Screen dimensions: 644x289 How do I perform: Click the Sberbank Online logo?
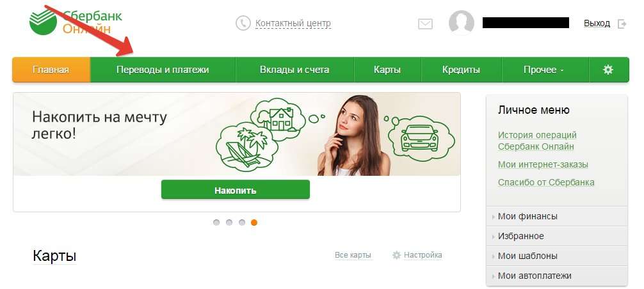tap(76, 22)
